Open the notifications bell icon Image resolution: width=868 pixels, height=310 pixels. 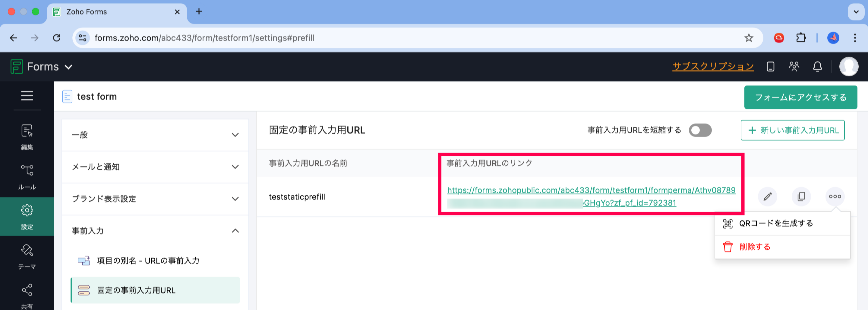point(817,66)
